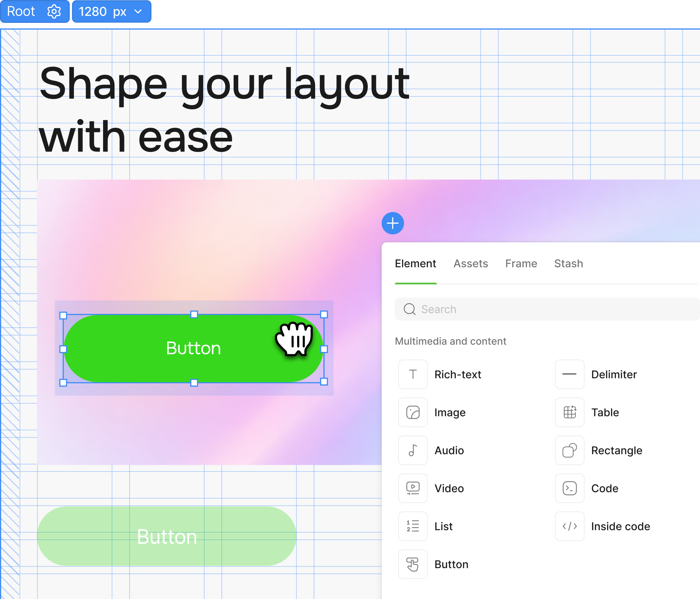
Task: Click the faded green Button below
Action: [x=167, y=536]
